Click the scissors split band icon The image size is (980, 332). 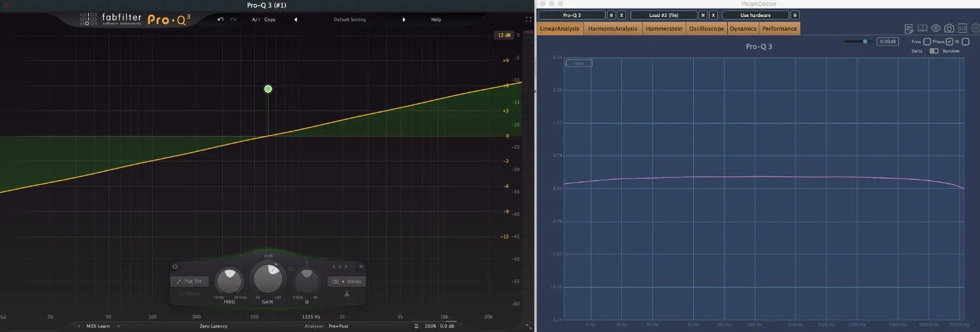point(347,294)
